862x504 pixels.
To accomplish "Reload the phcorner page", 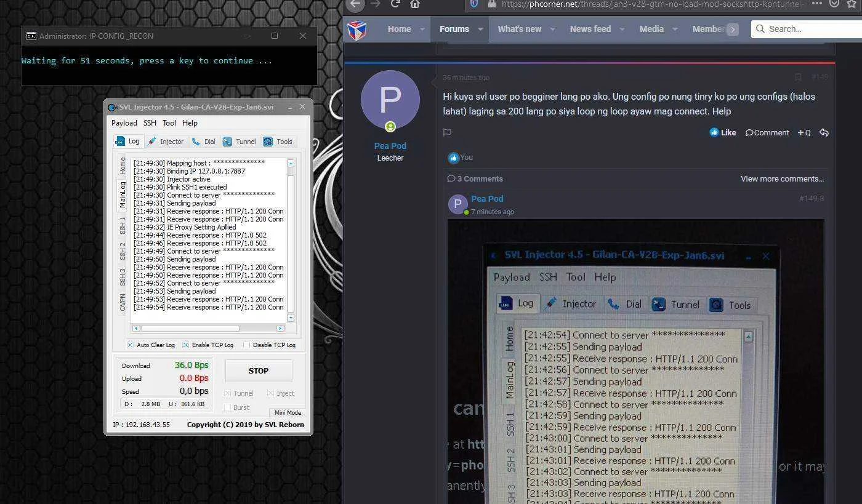I will pos(395,4).
